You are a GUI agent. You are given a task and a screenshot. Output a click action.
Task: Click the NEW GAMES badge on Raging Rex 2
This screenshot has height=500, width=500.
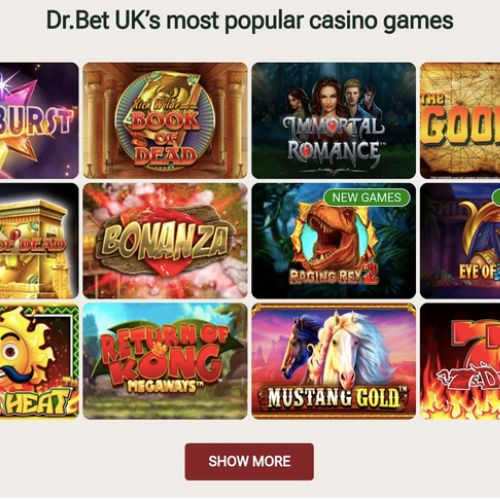coord(367,197)
